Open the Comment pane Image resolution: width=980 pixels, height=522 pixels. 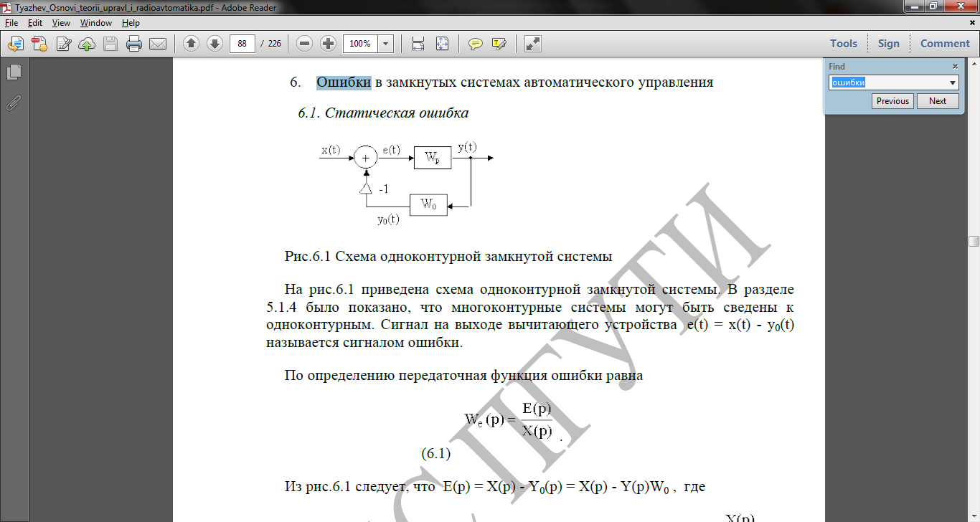945,44
